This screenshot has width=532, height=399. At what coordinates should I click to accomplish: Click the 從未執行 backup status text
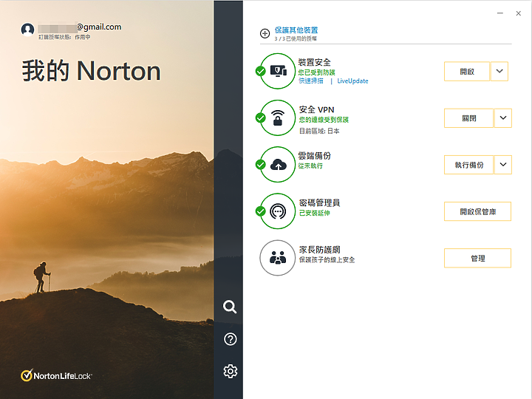(310, 166)
